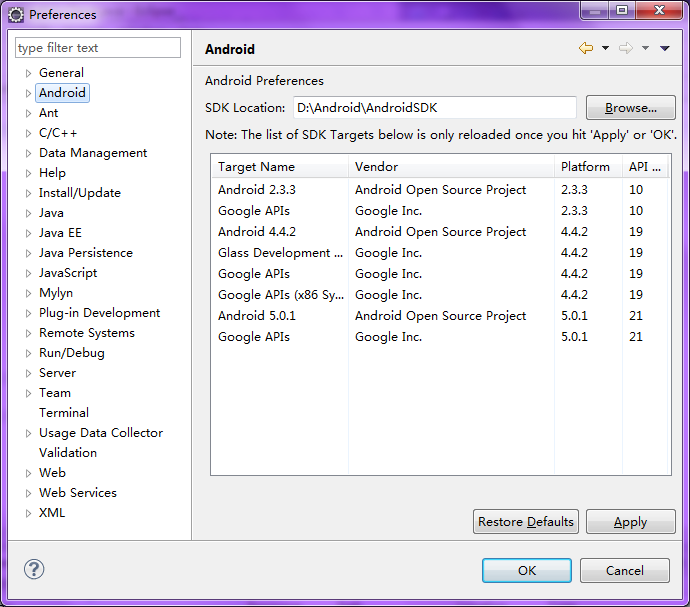The image size is (690, 607).
Task: Click the Cancel button
Action: [625, 570]
